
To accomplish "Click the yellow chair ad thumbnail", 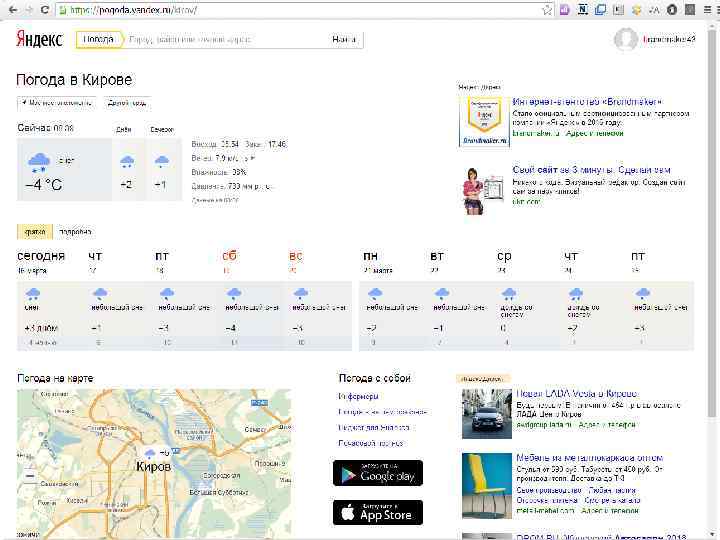I will pyautogui.click(x=487, y=486).
